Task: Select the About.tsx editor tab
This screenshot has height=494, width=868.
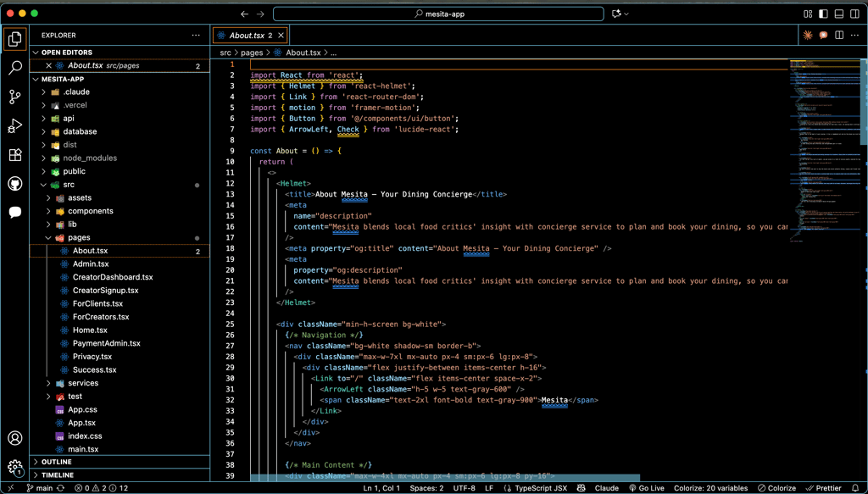Action: pos(247,36)
